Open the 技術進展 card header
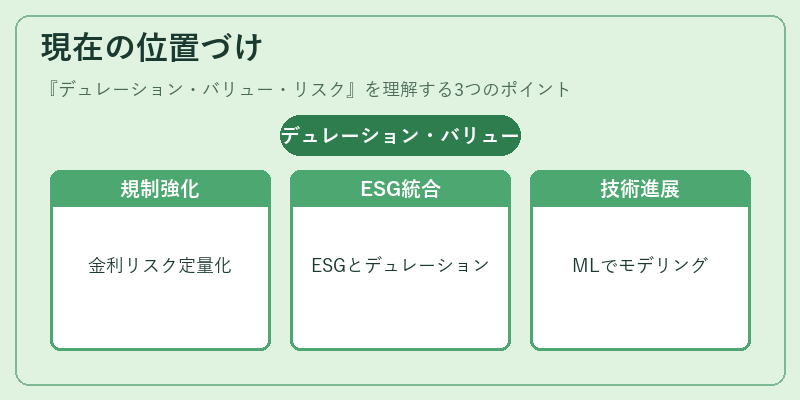Screen dimensions: 800x400 click(640, 189)
